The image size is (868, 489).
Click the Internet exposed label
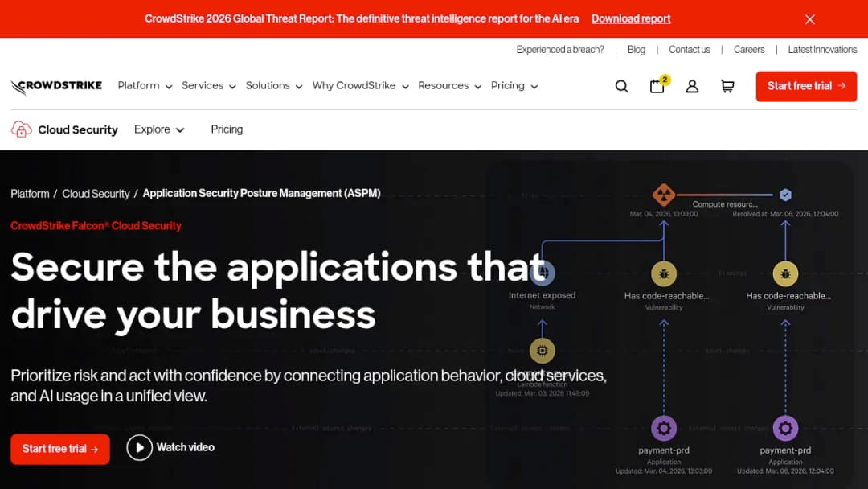(542, 296)
